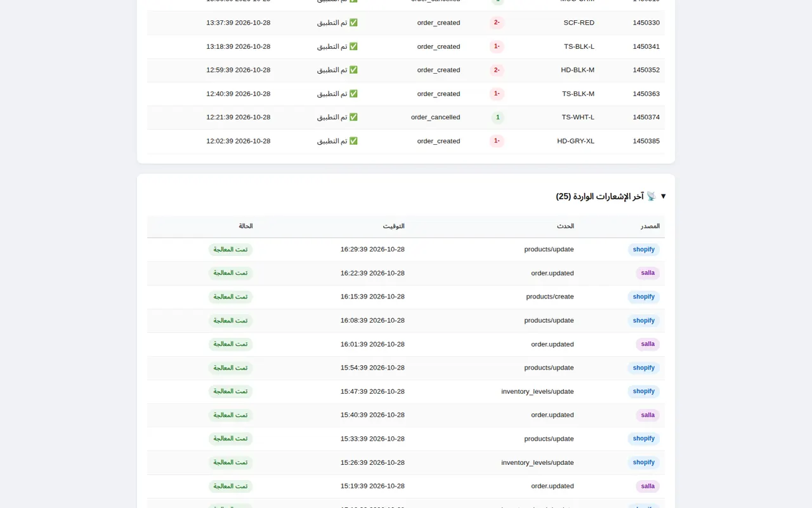Click the salla badge in the 16:22:39 row

click(x=648, y=273)
